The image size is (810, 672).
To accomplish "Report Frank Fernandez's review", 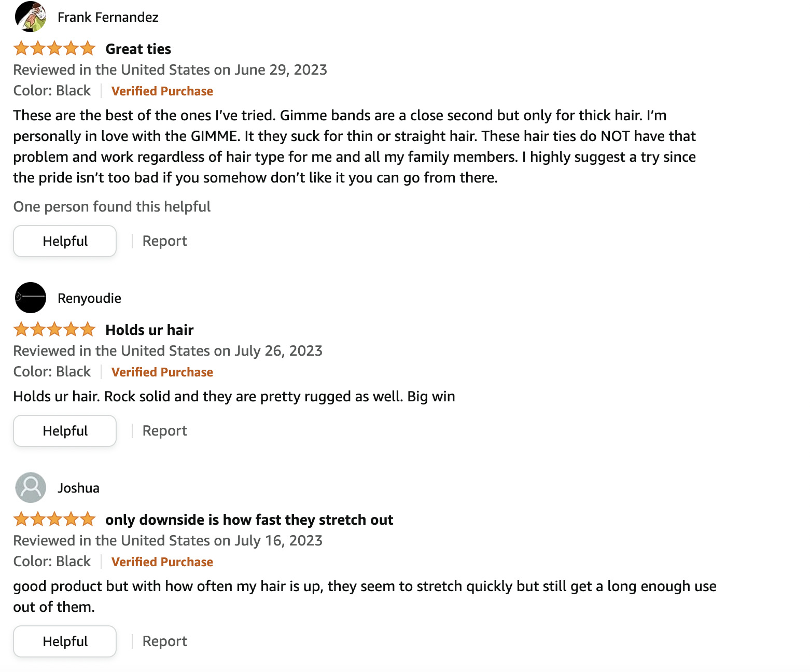I will (164, 241).
